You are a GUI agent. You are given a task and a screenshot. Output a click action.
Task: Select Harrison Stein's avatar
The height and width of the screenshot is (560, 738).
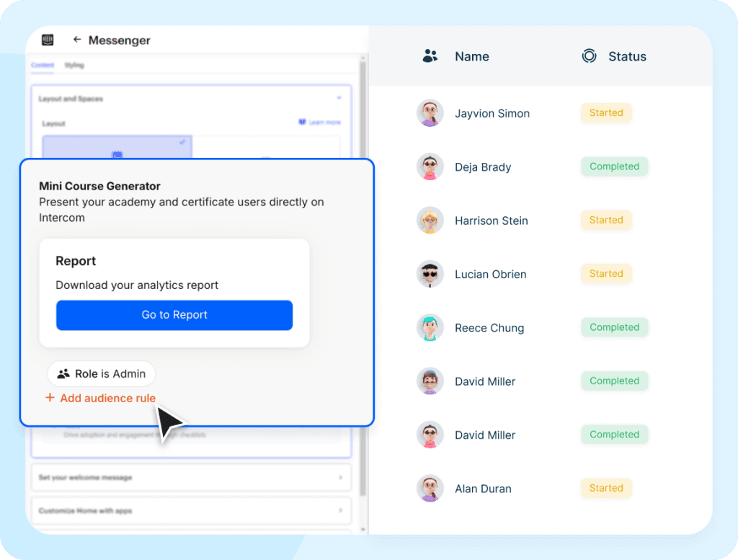pos(430,221)
